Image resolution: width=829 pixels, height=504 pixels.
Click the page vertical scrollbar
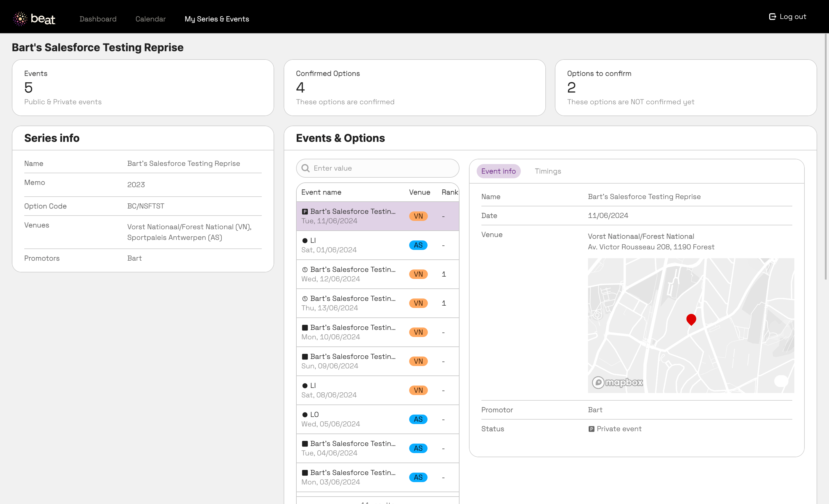tap(826, 156)
